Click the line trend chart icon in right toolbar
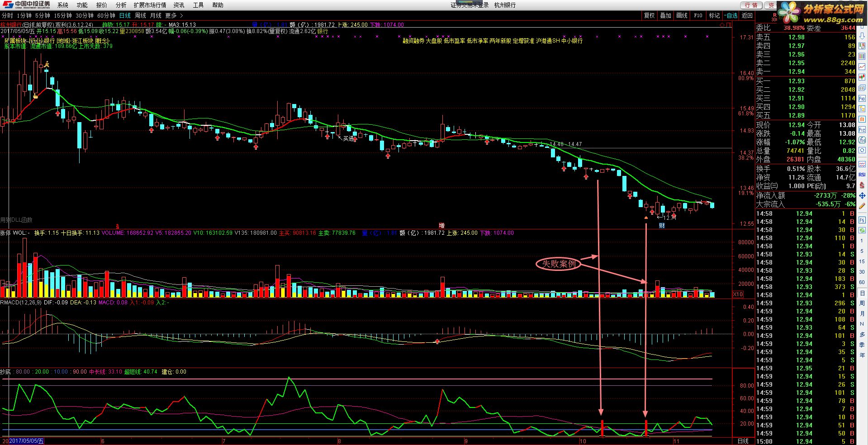Image resolution: width=868 pixels, height=445 pixels. coord(862,67)
